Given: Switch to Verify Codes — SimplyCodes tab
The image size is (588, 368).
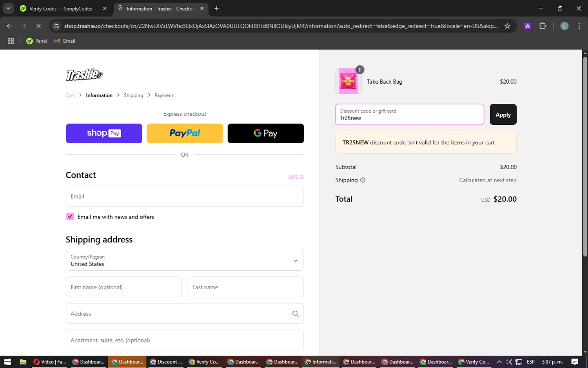Looking at the screenshot, I should (x=61, y=9).
